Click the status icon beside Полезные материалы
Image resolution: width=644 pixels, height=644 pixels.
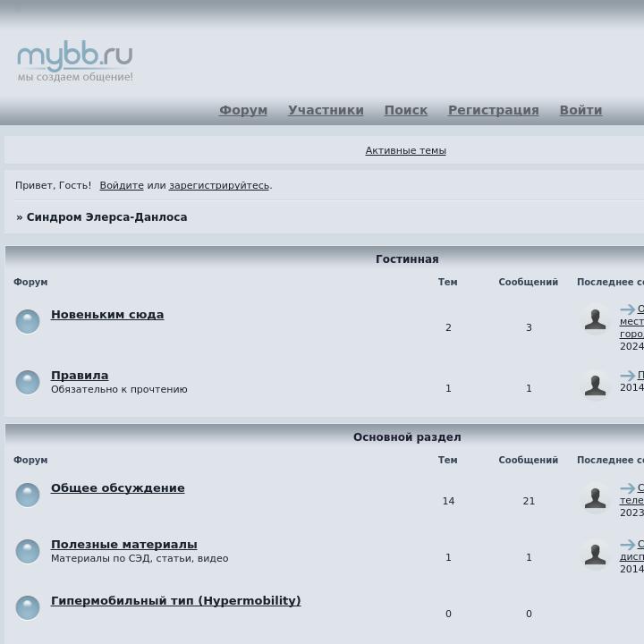(28, 551)
